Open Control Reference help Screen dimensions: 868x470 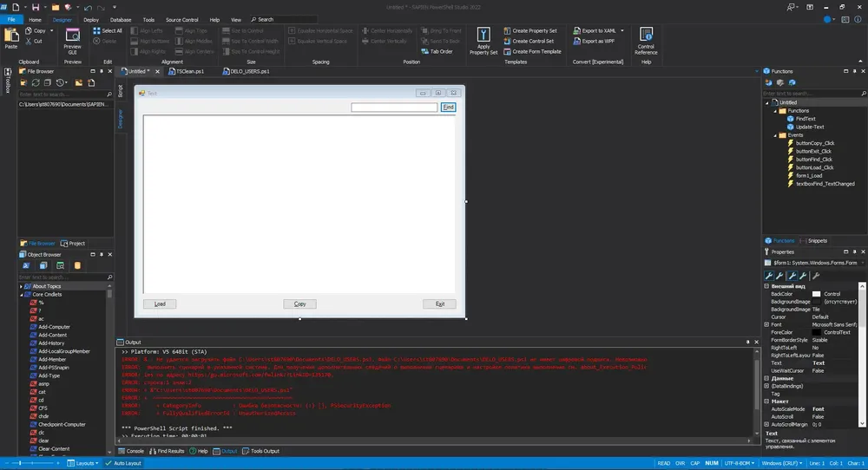(x=646, y=41)
